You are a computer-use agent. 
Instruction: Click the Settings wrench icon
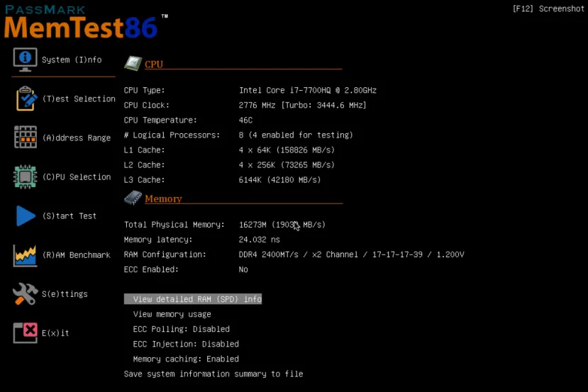click(x=25, y=293)
